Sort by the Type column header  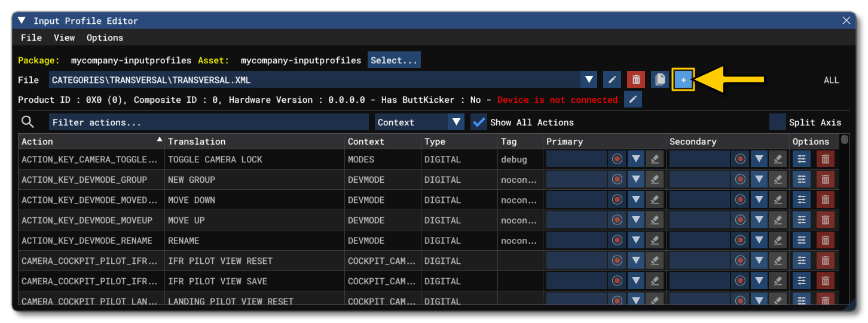[459, 141]
